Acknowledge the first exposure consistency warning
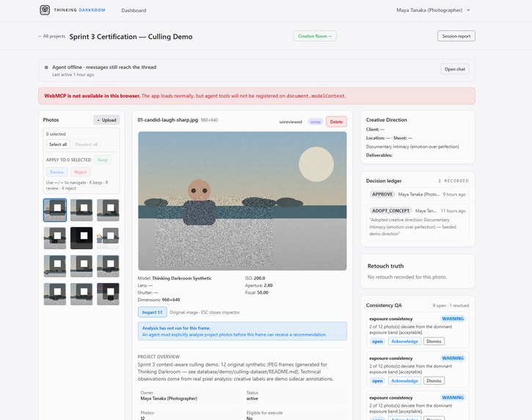Screen dimensions: 532x420 point(405,342)
